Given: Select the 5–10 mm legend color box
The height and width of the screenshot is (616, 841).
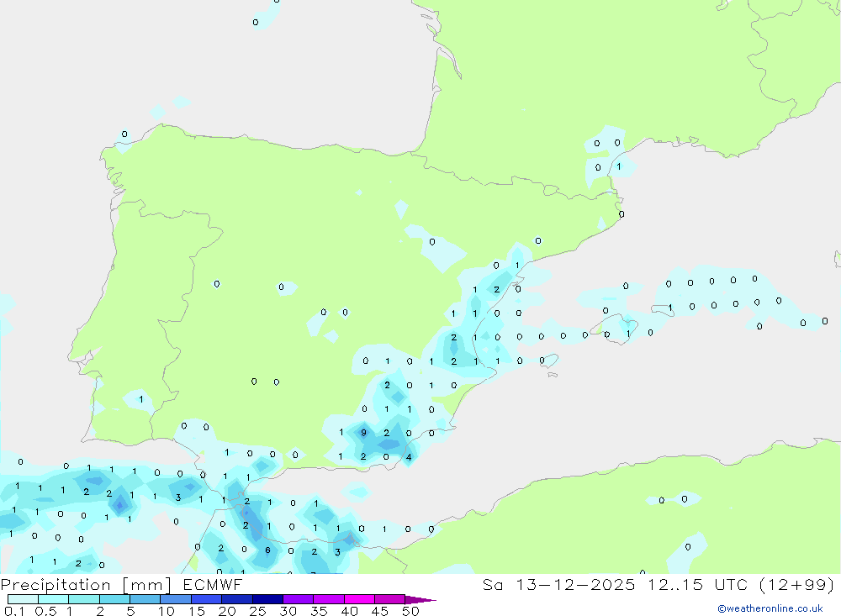Looking at the screenshot, I should click(x=145, y=599).
